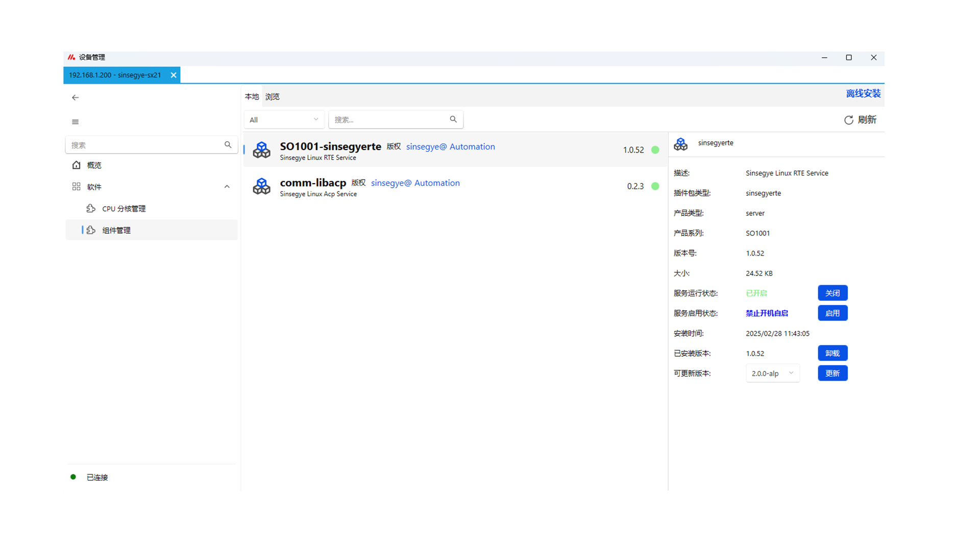Close the 192.168.1.200 device tab
This screenshot has height=551, width=980.
click(x=174, y=75)
